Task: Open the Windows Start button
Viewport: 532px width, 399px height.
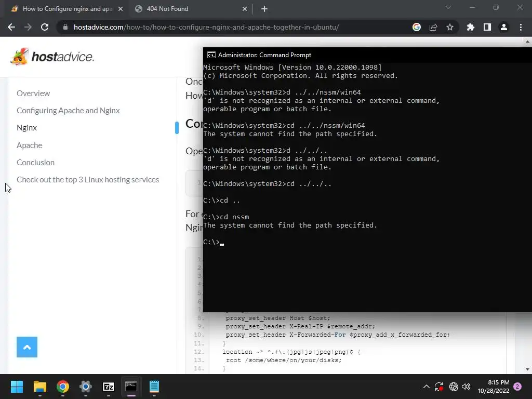Action: (x=17, y=386)
